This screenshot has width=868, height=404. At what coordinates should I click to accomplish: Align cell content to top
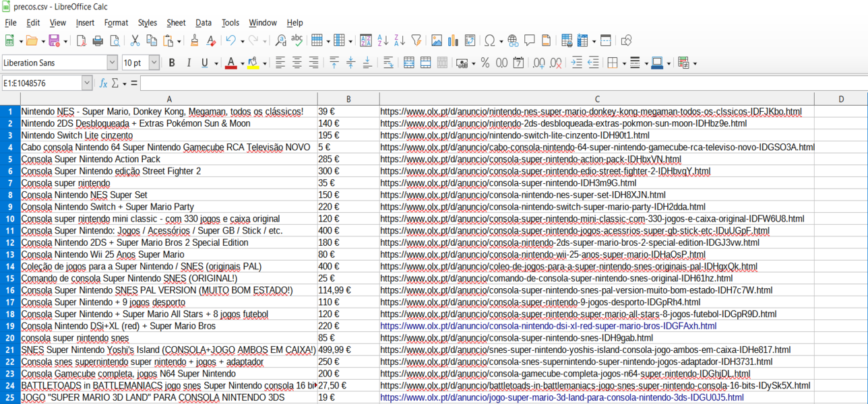334,63
